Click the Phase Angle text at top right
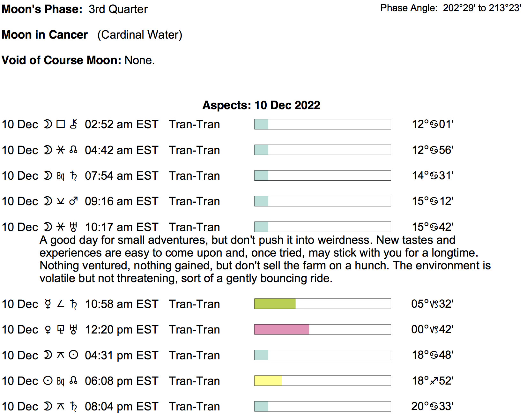Viewport: 527px width, 420px height. pos(450,8)
